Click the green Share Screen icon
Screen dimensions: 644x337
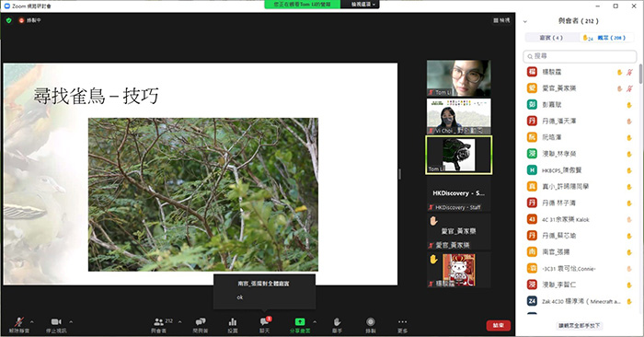click(x=300, y=324)
